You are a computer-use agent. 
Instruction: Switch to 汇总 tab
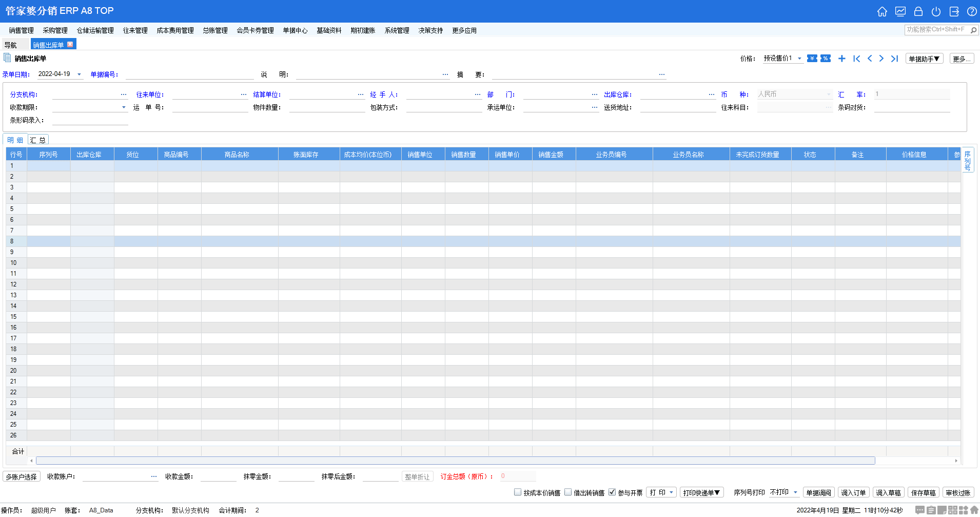37,140
